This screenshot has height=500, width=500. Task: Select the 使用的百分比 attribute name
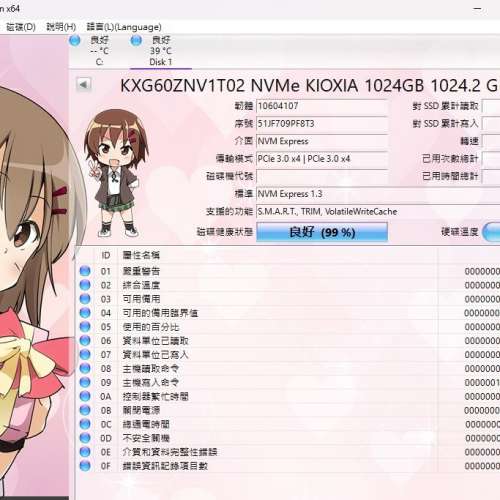click(x=151, y=327)
